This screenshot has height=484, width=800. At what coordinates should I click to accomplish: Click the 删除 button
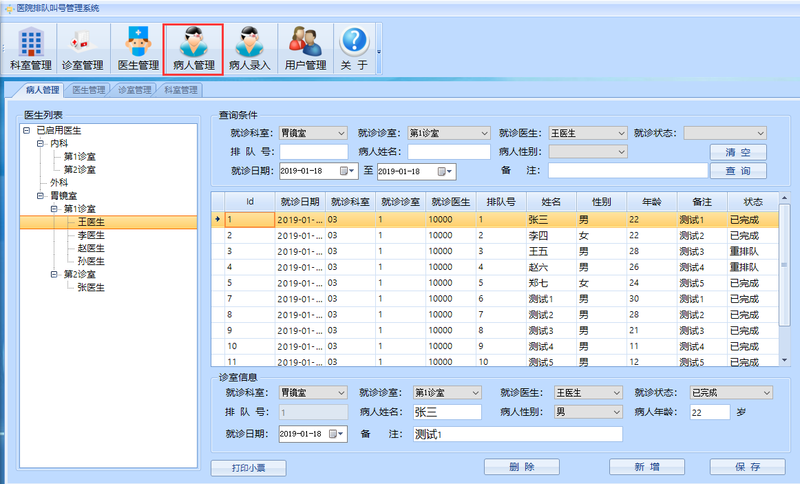point(521,467)
